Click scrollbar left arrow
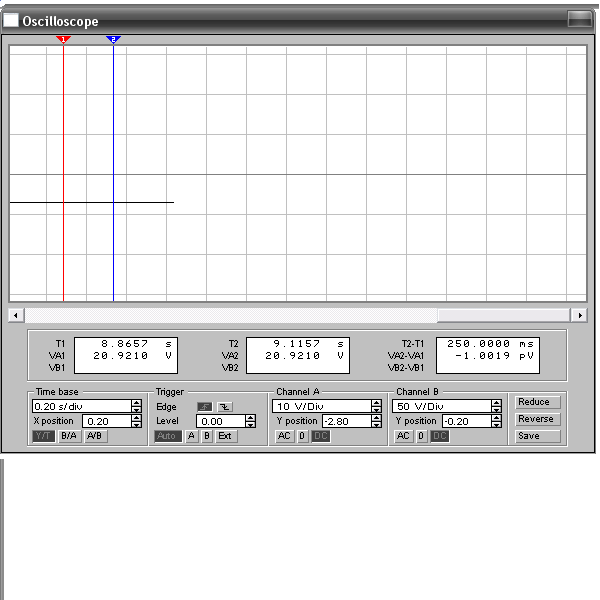 click(16, 315)
